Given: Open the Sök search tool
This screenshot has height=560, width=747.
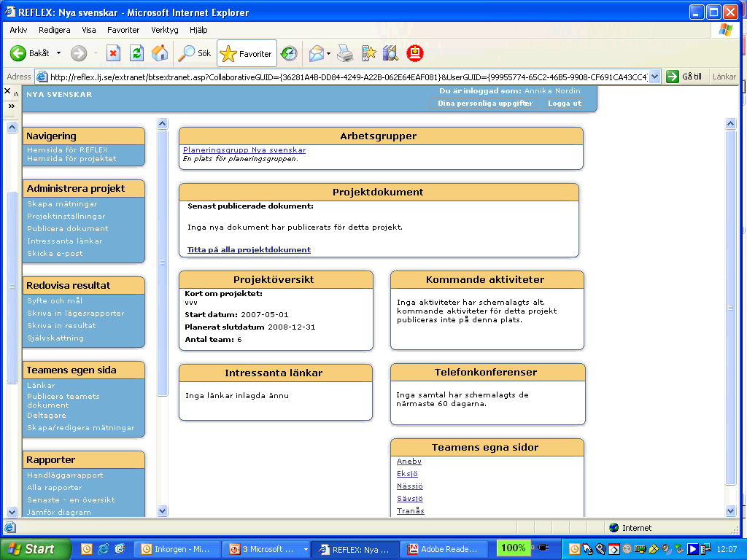Looking at the screenshot, I should click(x=194, y=52).
